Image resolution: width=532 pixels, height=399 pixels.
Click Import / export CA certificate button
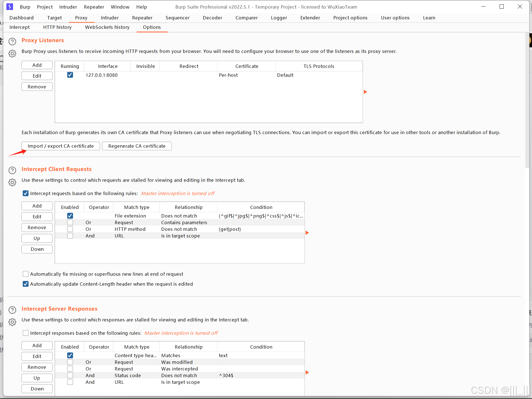[x=61, y=146]
